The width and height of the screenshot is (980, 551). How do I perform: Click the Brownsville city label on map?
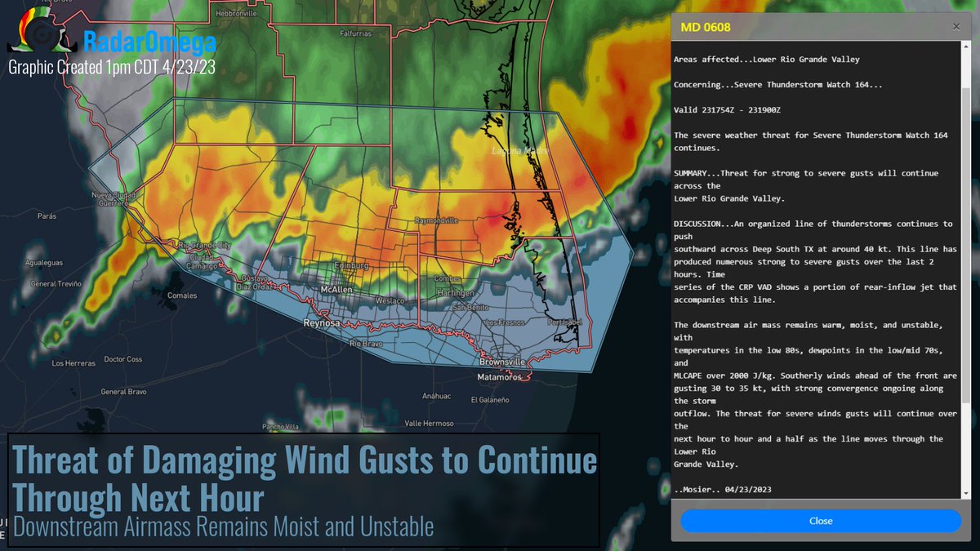coord(502,362)
